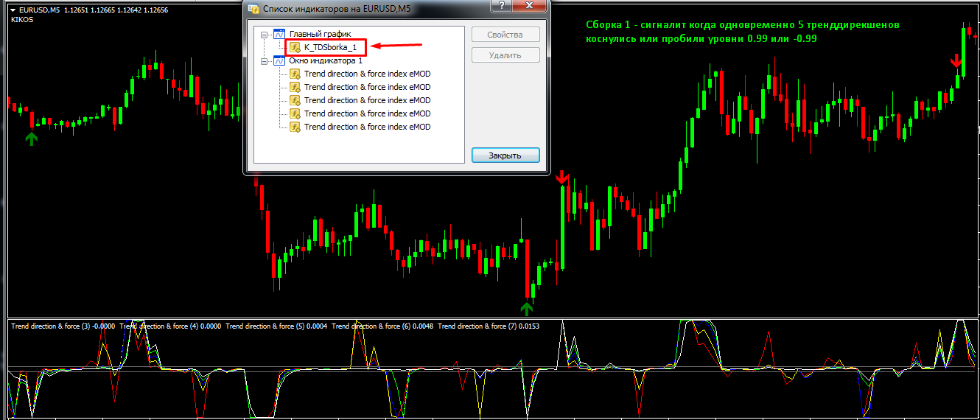Select the third Trend direction & force entry
The width and height of the screenshot is (980, 420).
(x=367, y=100)
